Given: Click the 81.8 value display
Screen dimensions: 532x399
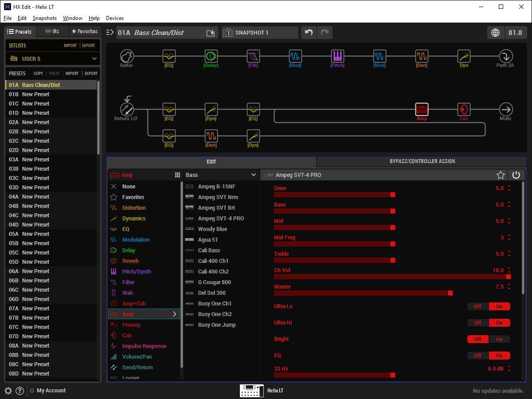Looking at the screenshot, I should 515,33.
